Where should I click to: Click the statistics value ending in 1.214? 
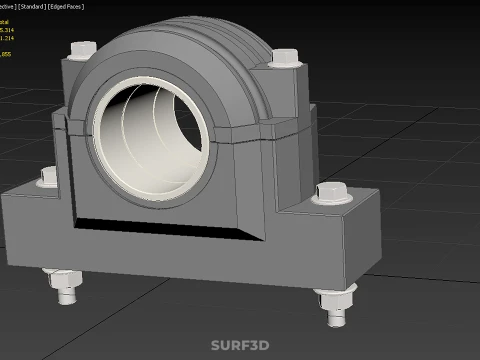click(7, 38)
